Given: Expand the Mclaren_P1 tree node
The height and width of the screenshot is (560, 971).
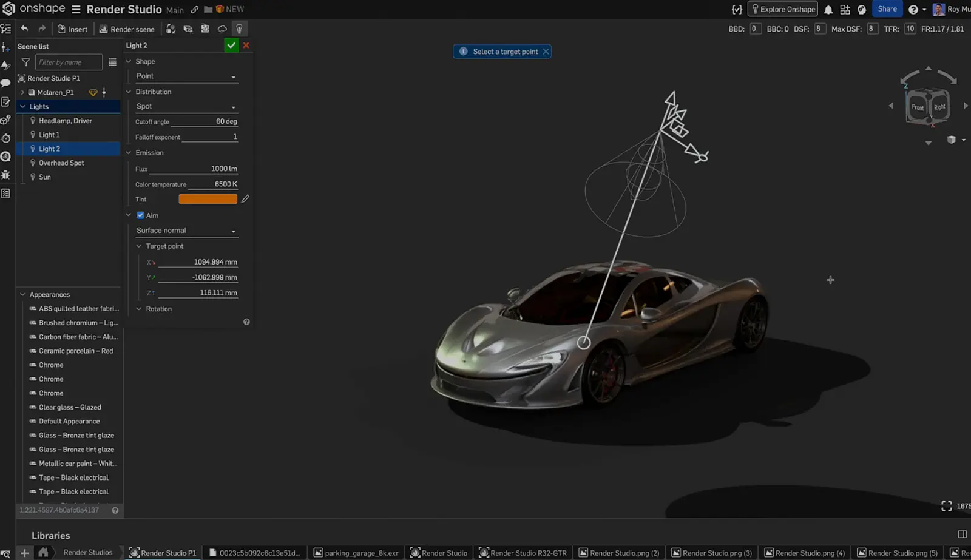Looking at the screenshot, I should click(22, 92).
